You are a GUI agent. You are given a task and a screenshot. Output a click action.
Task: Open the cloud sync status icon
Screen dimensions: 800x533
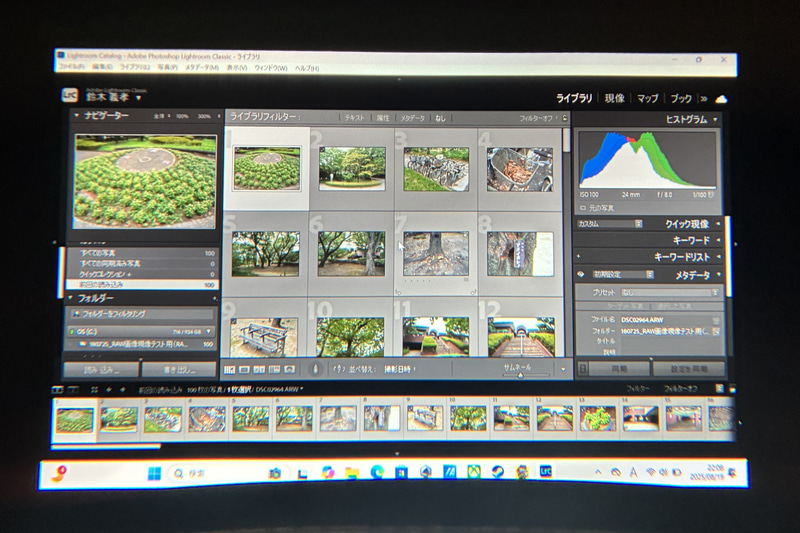coord(721,99)
